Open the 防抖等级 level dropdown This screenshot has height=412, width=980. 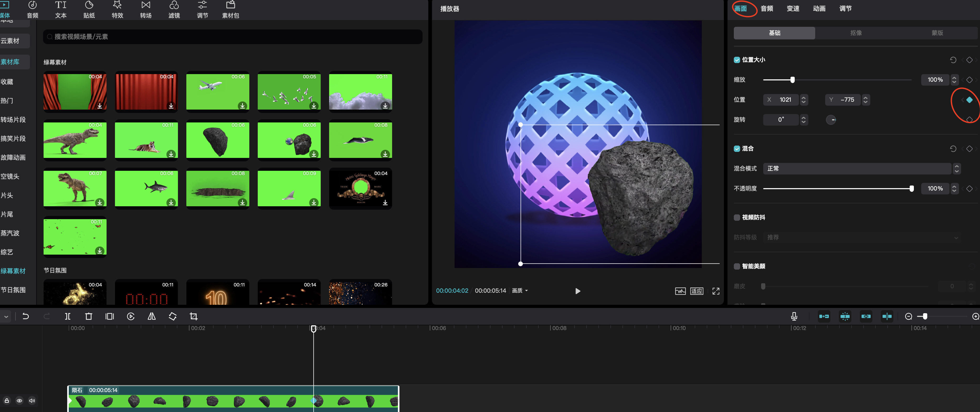[x=862, y=237]
